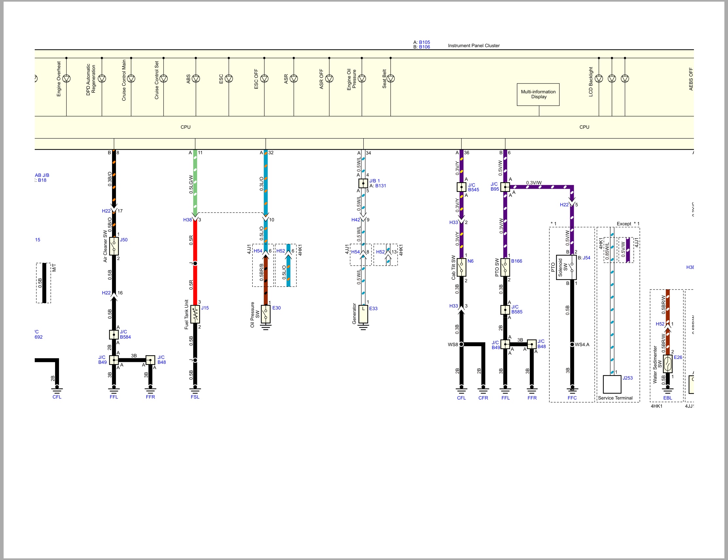Image resolution: width=728 pixels, height=560 pixels.
Task: Click the E26 connector reference
Action: pos(678,358)
